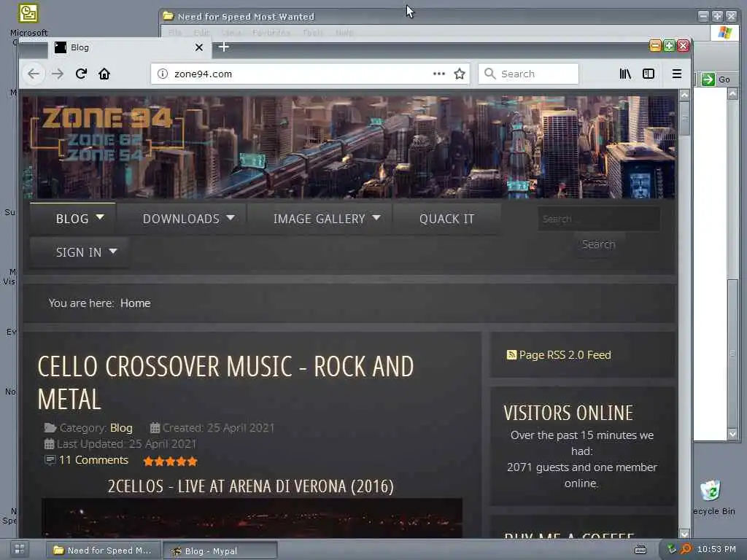747x560 pixels.
Task: Click the folder icon beside Category
Action: (x=50, y=427)
